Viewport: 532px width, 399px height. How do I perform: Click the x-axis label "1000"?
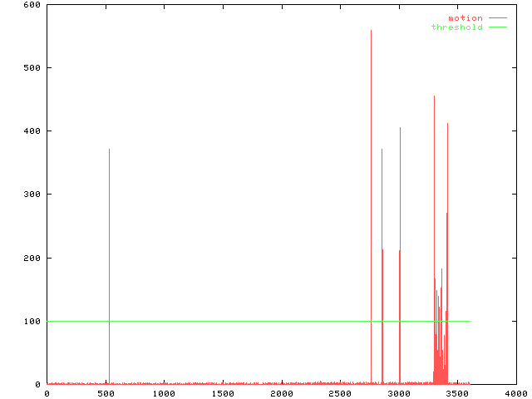[x=164, y=393]
